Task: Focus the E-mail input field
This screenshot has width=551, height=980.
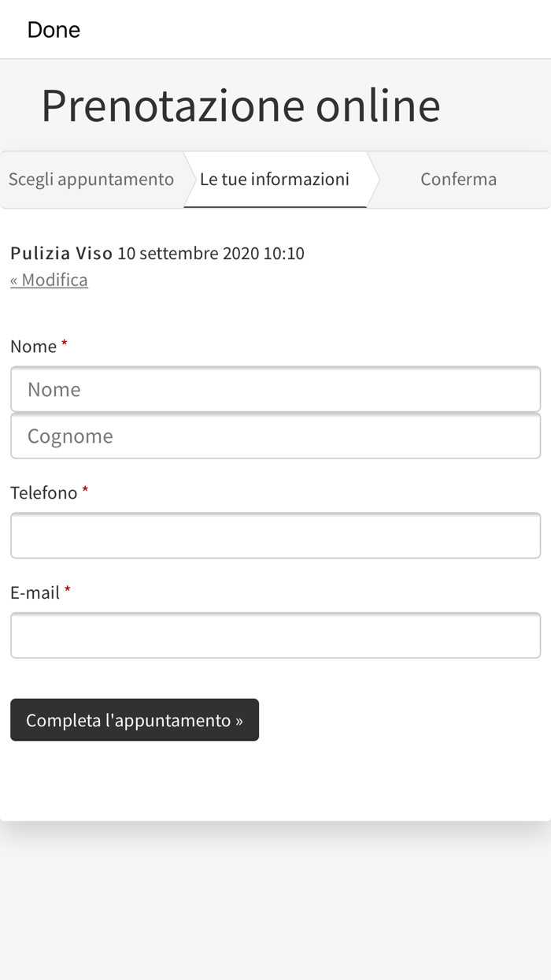Action: click(275, 635)
